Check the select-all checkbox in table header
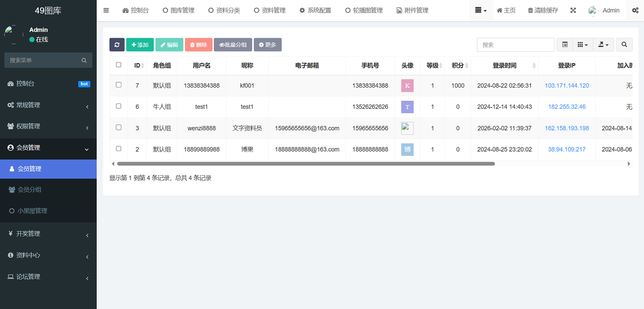This screenshot has width=644, height=309. click(118, 65)
